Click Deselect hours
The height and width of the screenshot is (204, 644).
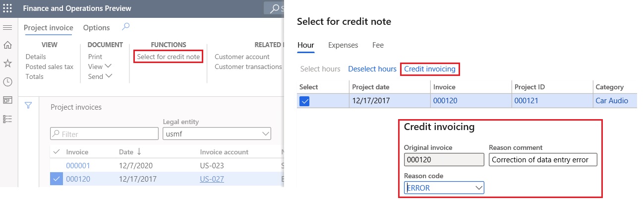372,69
